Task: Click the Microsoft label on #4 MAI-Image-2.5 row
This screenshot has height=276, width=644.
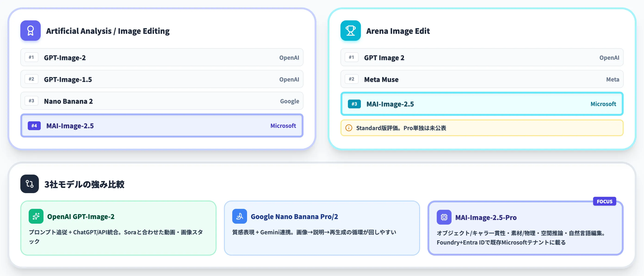Action: tap(283, 126)
